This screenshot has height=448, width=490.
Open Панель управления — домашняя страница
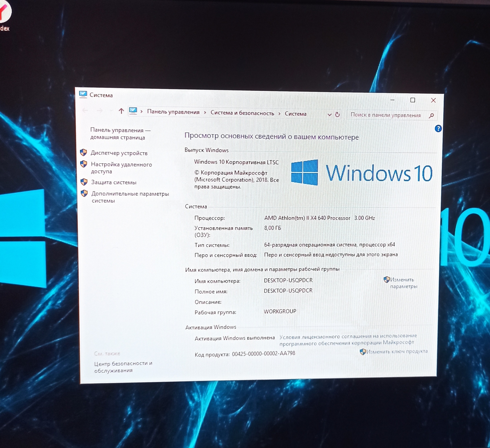click(120, 134)
